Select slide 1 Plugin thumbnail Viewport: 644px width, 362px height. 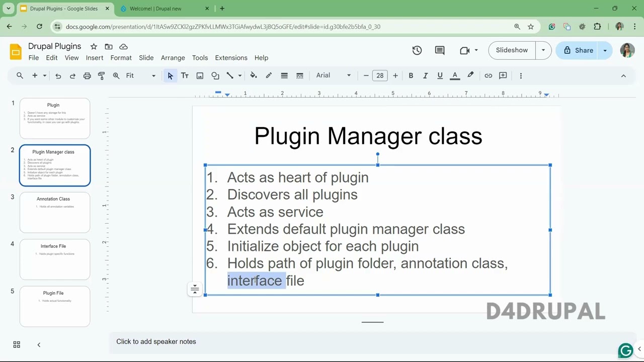pos(55,118)
